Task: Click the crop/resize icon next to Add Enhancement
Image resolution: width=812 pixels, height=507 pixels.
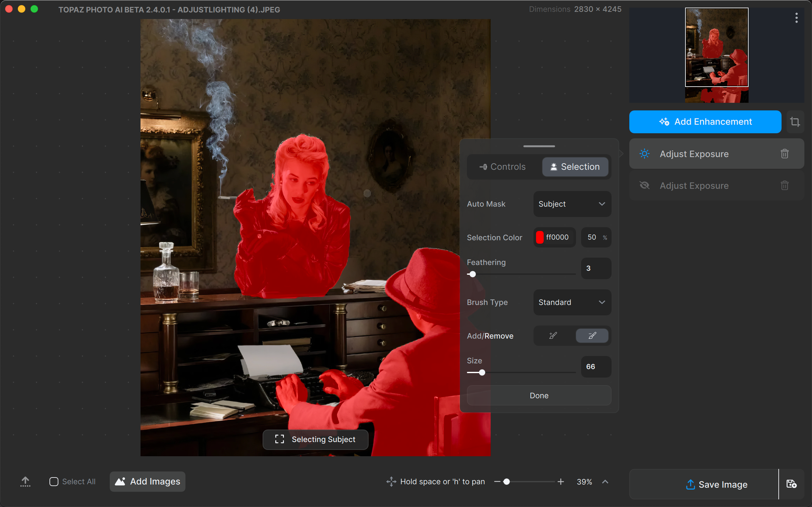Action: point(795,122)
